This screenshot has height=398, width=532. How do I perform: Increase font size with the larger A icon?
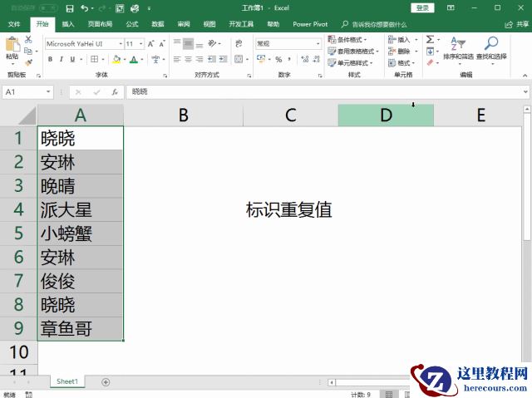151,44
